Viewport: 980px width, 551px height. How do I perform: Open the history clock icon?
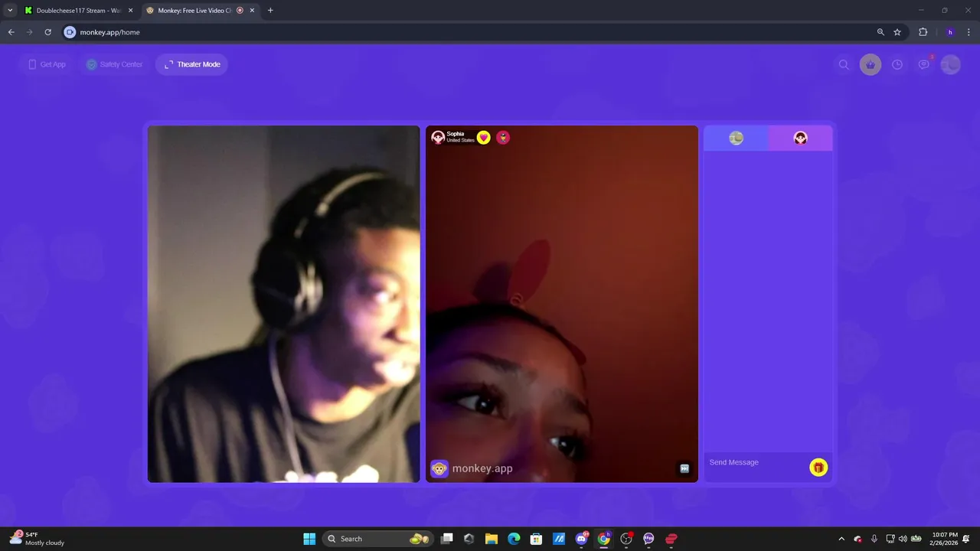(897, 65)
